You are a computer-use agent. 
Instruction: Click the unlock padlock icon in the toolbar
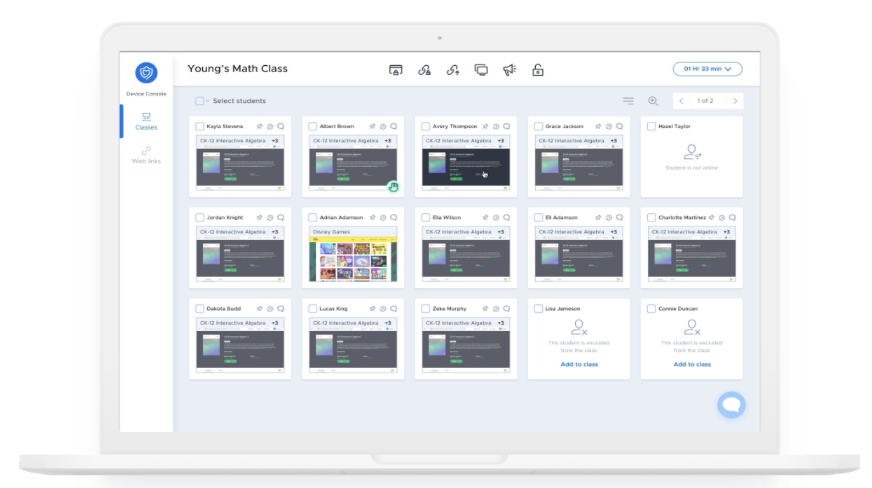pyautogui.click(x=538, y=70)
